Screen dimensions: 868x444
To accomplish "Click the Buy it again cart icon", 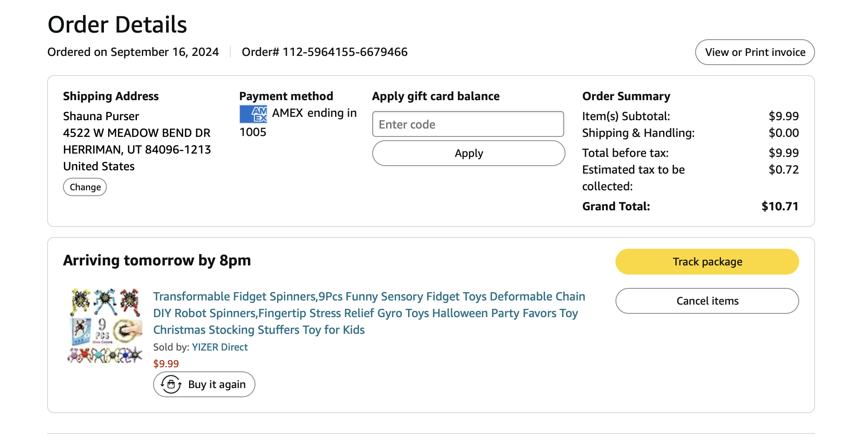I will 171,384.
